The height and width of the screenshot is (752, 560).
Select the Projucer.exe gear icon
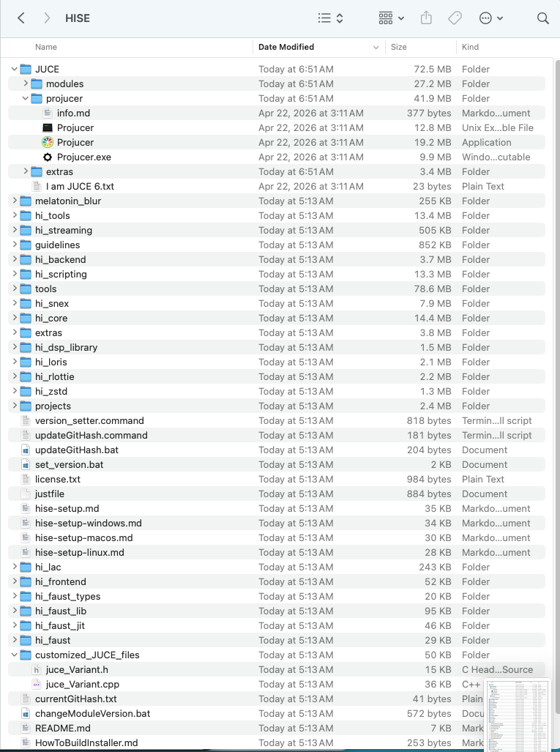[x=48, y=157]
